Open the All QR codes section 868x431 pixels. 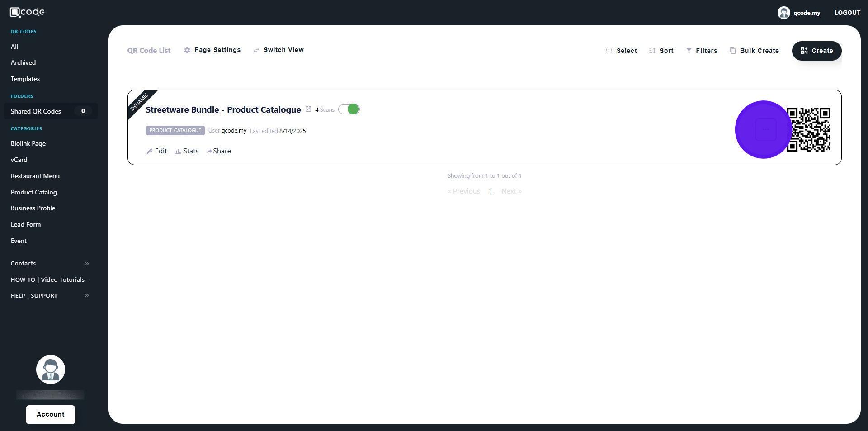click(x=14, y=47)
